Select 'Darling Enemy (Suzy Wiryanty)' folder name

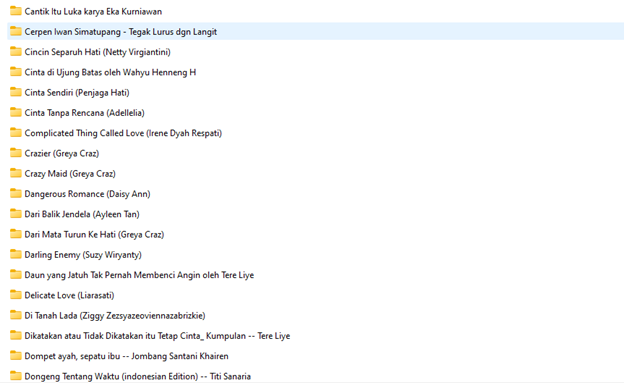tap(83, 255)
